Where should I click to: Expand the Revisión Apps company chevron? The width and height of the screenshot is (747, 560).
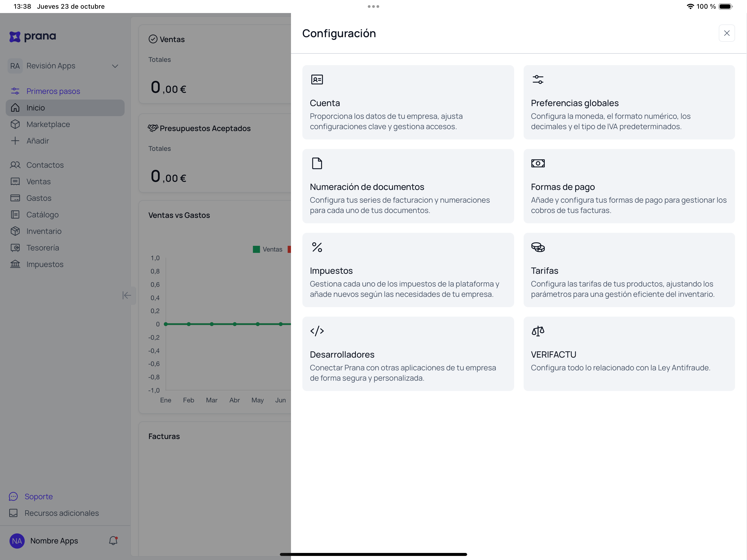tap(115, 66)
